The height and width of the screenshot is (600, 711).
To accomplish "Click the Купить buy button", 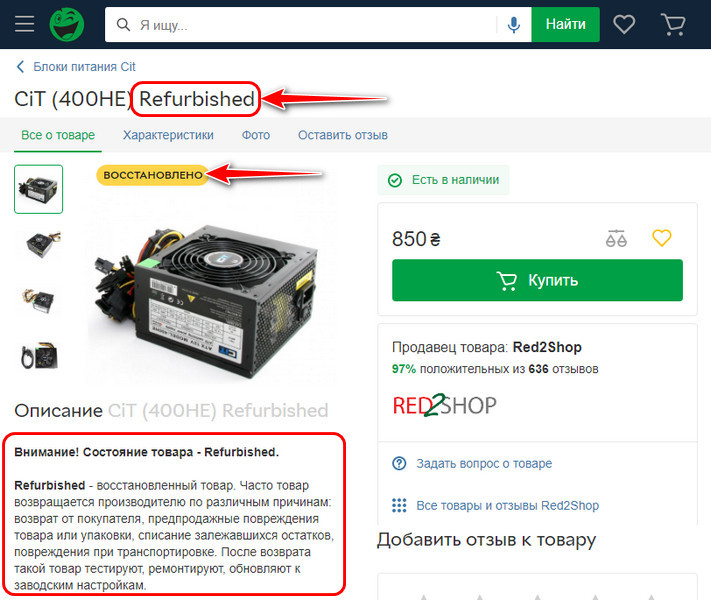I will pyautogui.click(x=537, y=280).
